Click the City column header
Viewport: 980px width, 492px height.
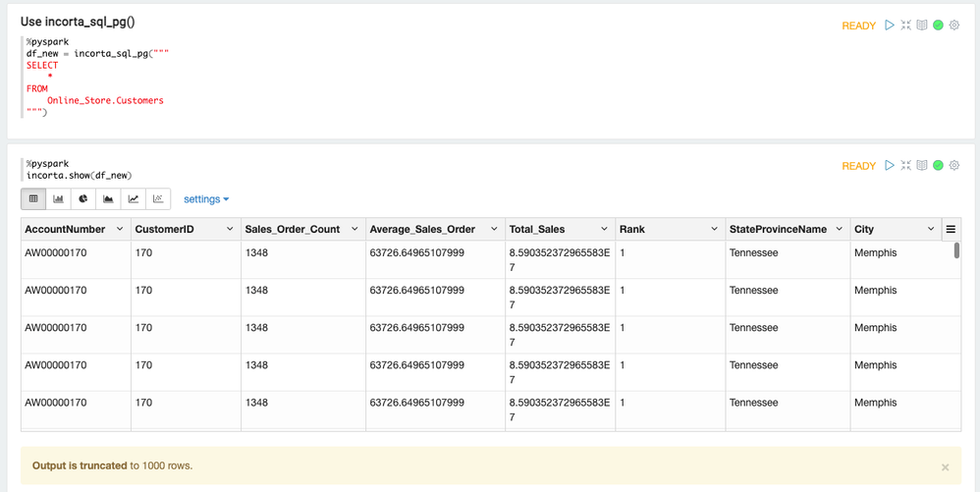click(x=864, y=230)
